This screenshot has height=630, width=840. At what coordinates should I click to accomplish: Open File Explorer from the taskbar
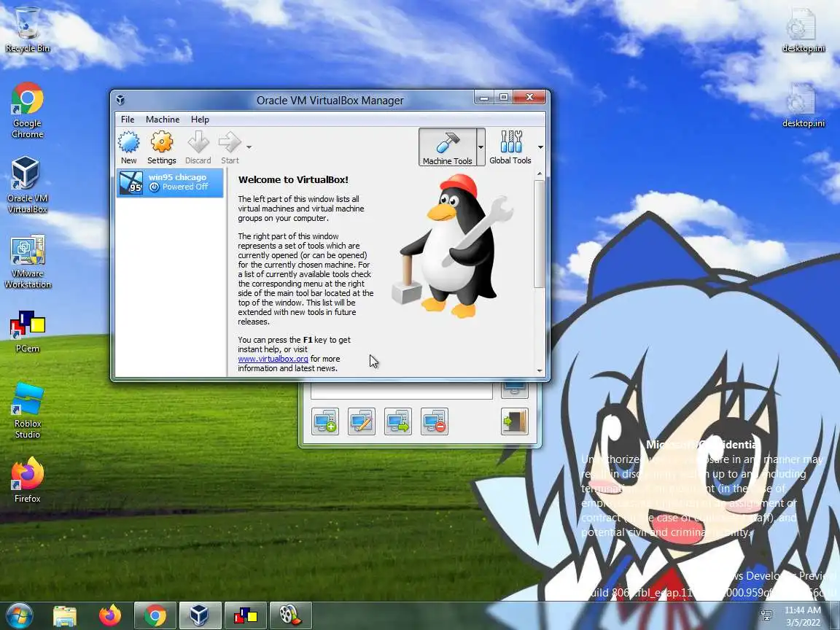click(65, 615)
